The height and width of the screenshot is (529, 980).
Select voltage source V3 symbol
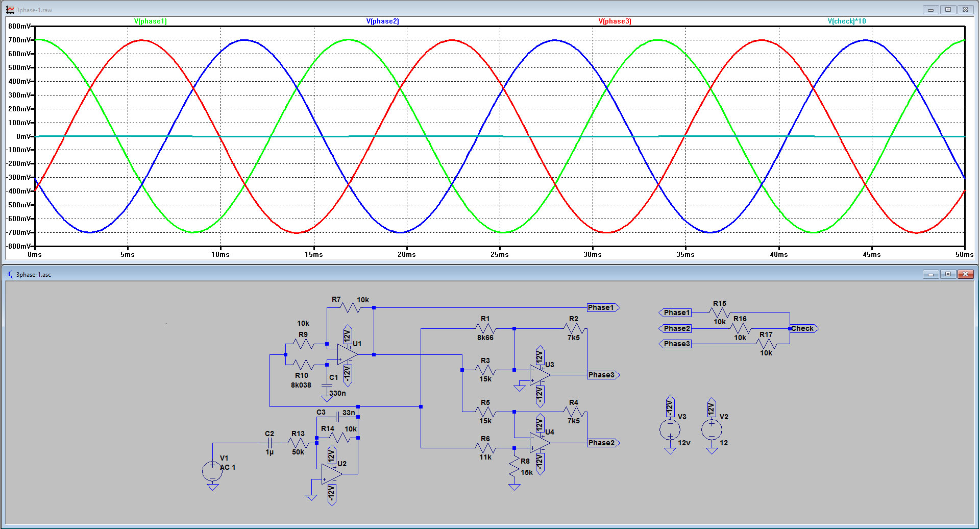pyautogui.click(x=670, y=429)
